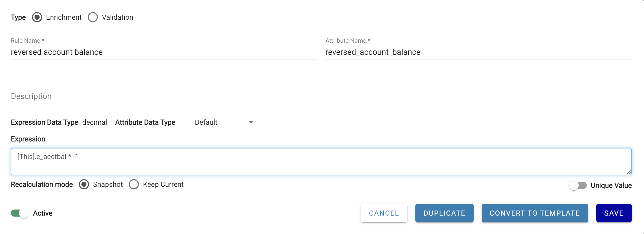Click the Duplicate button
Viewport: 644px width, 234px height.
pyautogui.click(x=444, y=213)
